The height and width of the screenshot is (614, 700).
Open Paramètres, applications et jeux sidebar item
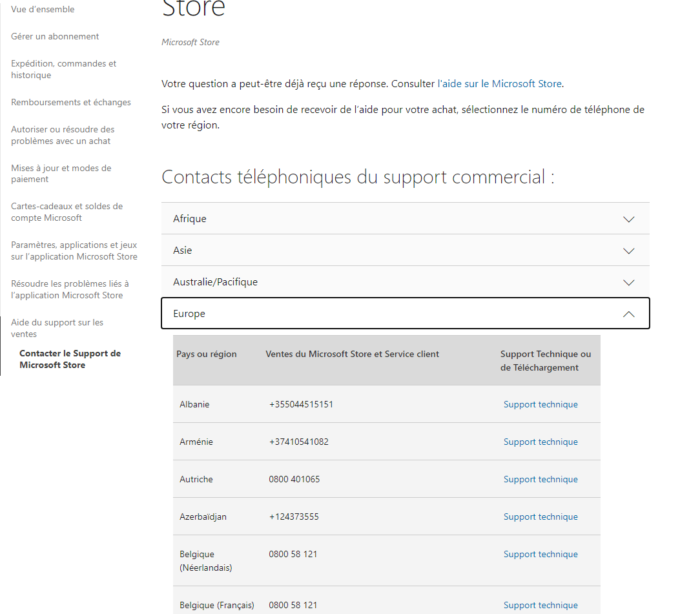click(74, 251)
